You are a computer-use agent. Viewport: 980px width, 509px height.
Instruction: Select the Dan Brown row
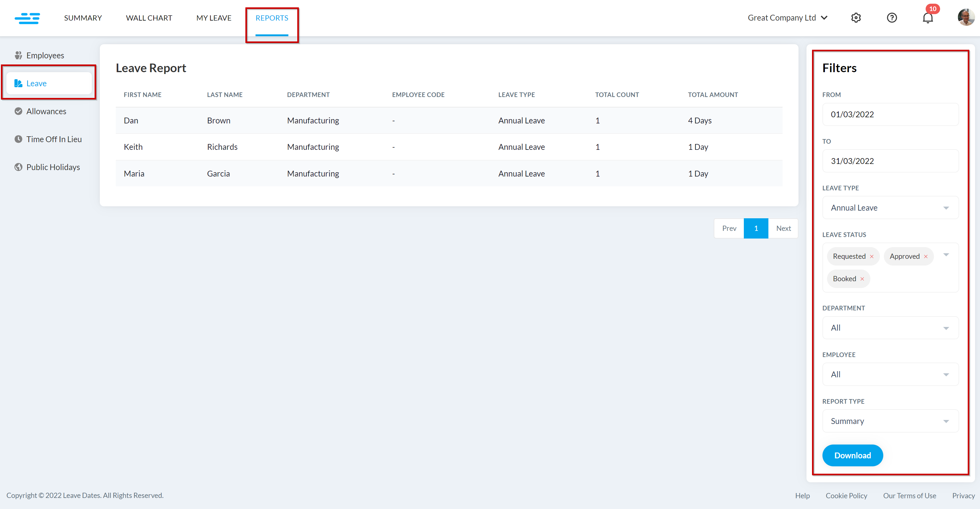pyautogui.click(x=449, y=121)
